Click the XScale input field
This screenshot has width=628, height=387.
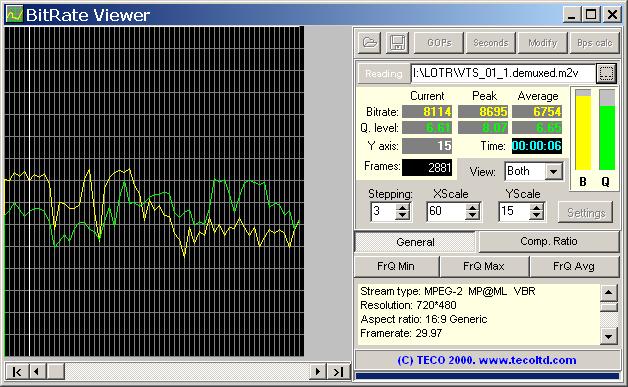coord(447,211)
